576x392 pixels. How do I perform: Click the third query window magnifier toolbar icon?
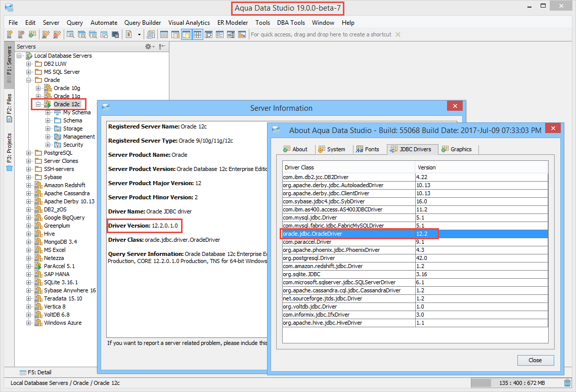click(x=93, y=34)
